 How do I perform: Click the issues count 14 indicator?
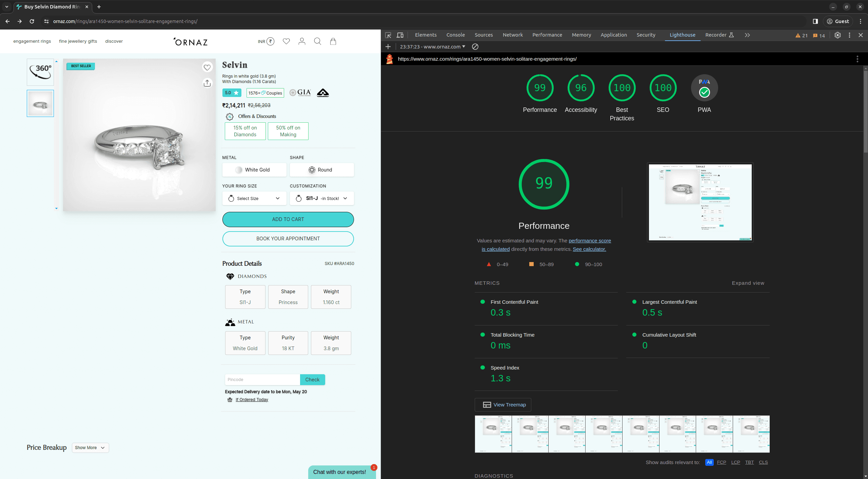tap(819, 35)
